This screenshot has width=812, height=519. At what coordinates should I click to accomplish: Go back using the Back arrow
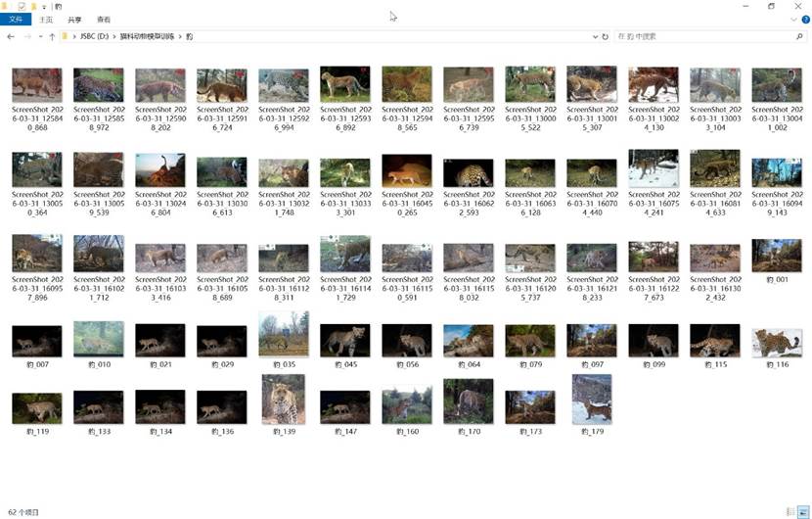coord(10,36)
